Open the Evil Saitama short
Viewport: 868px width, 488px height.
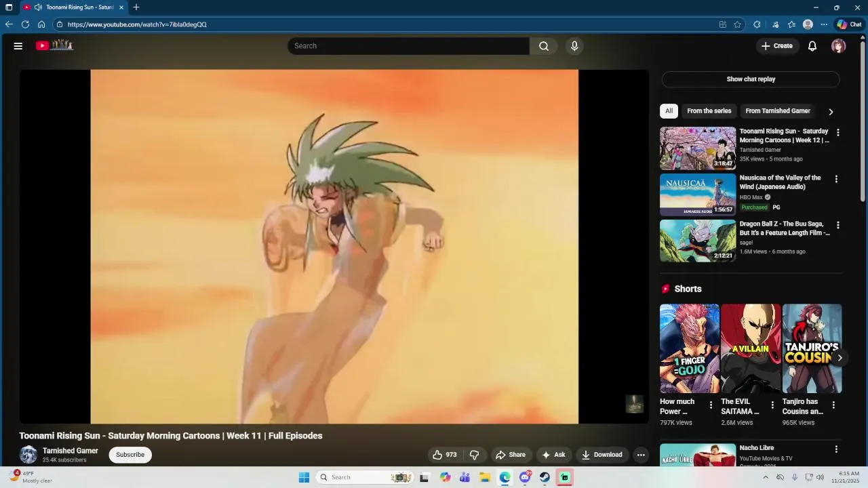pyautogui.click(x=751, y=348)
